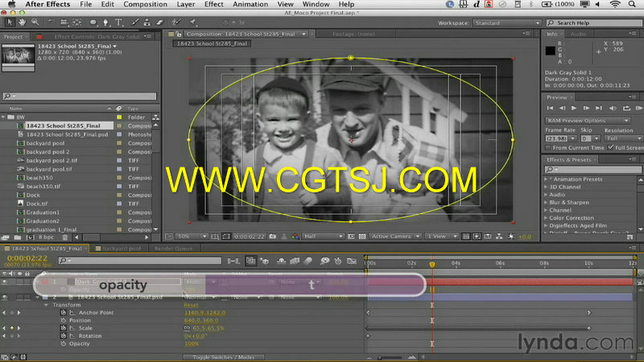Toggle loop option in Preview panel
Screen dimensions: 644x362
[x=626, y=108]
